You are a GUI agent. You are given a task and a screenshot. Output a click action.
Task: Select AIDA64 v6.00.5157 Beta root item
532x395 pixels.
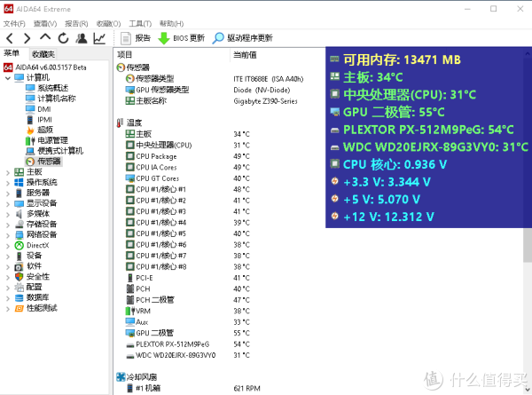coord(45,67)
